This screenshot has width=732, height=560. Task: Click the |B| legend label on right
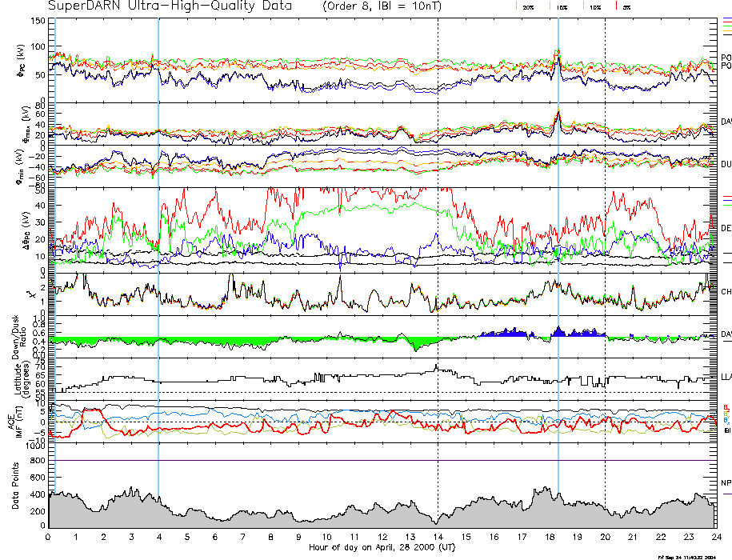tap(726, 431)
